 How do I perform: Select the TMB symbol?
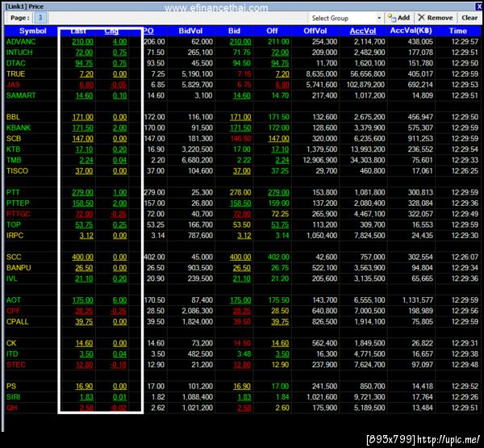tap(14, 160)
